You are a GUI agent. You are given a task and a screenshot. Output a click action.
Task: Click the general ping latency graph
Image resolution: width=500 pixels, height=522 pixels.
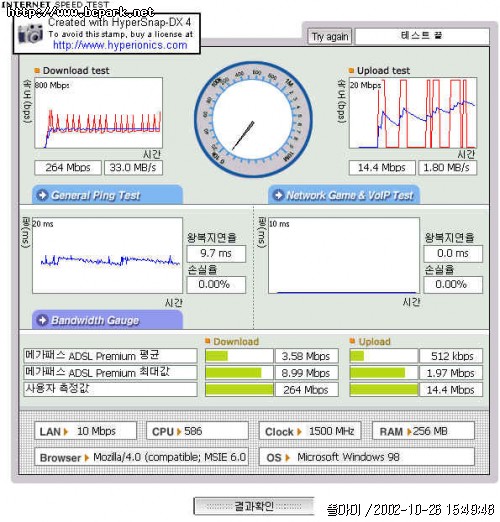coord(108,256)
